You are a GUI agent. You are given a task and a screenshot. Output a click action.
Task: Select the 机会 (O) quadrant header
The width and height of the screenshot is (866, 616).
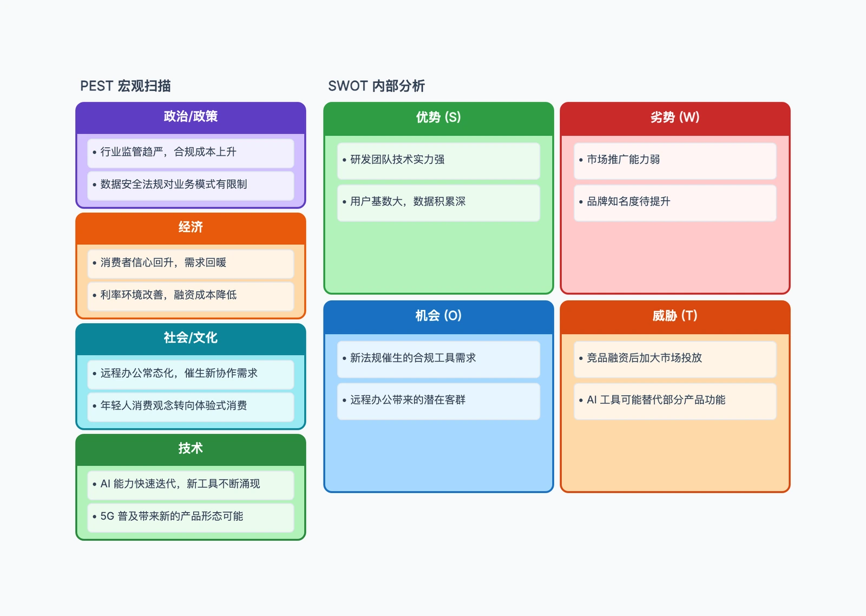[438, 317]
